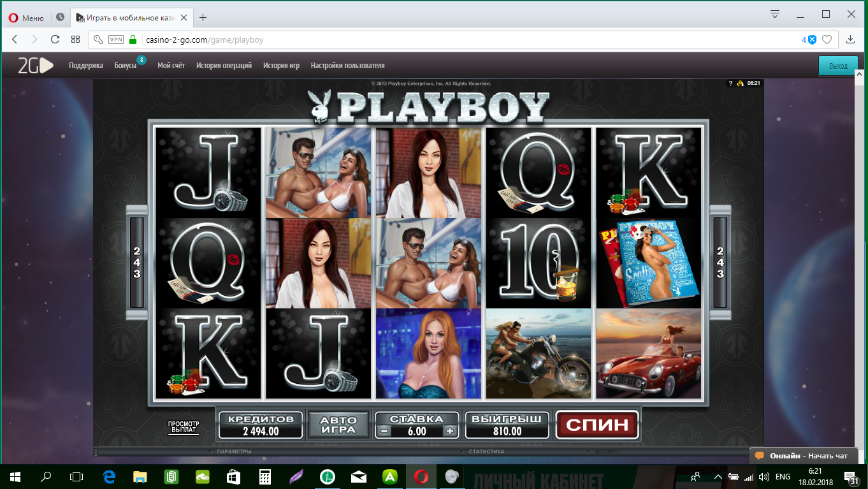Select the casino game browser tab
The height and width of the screenshot is (489, 868).
[x=131, y=17]
